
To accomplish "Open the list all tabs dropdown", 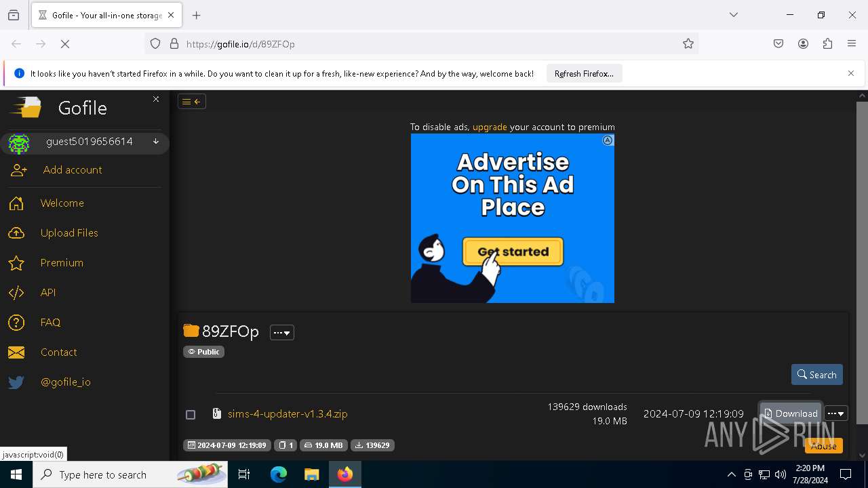I will pos(734,15).
